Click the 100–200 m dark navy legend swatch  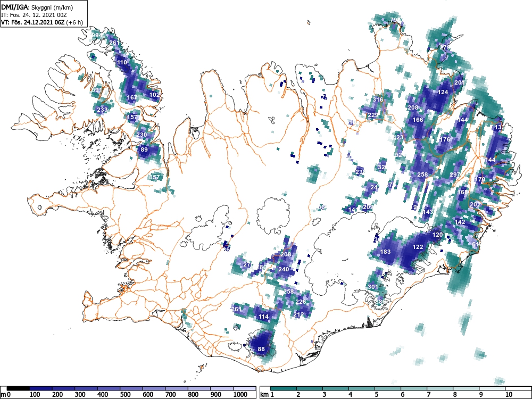click(x=41, y=388)
